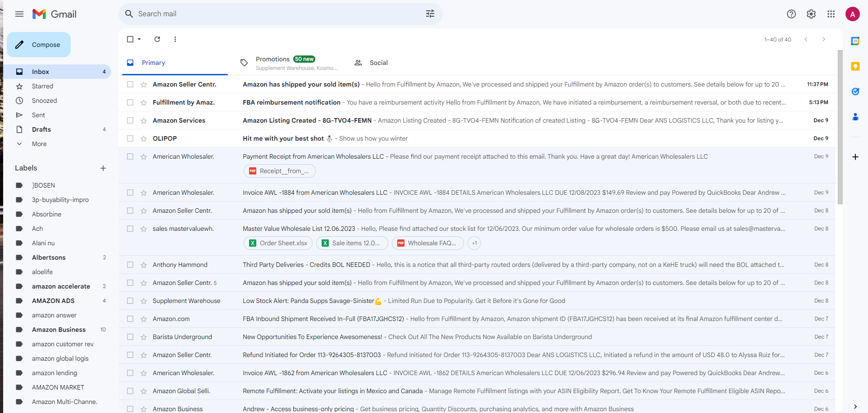The image size is (868, 413).
Task: Open the Support help icon
Action: (791, 14)
